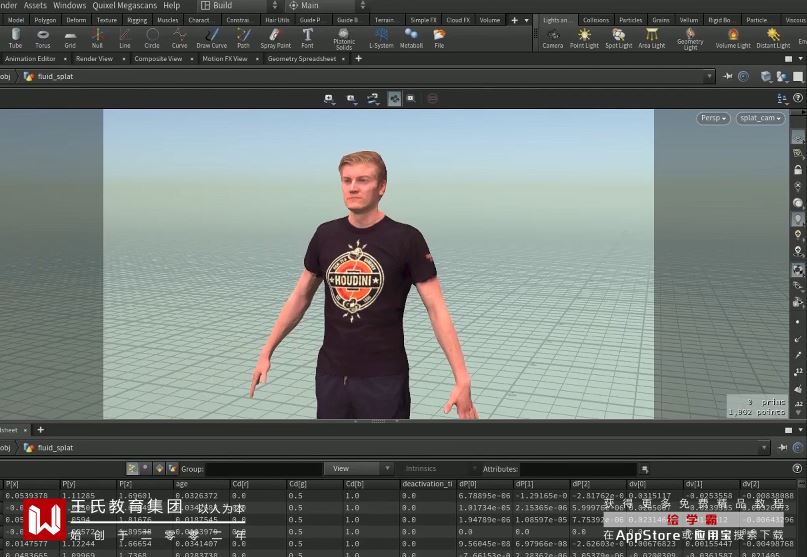Screen dimensions: 807x557
Task: Add new pane tab beside Geometry Spreadsheet
Action: click(x=359, y=59)
